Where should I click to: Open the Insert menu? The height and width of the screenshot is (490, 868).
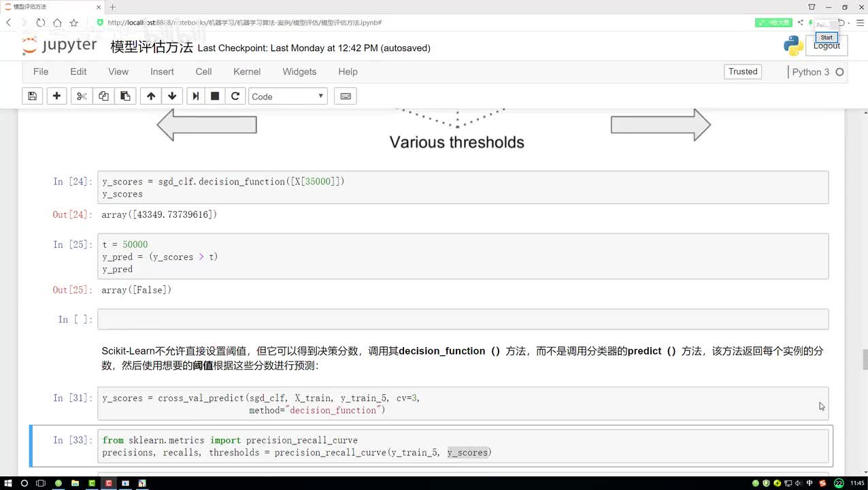pyautogui.click(x=162, y=71)
